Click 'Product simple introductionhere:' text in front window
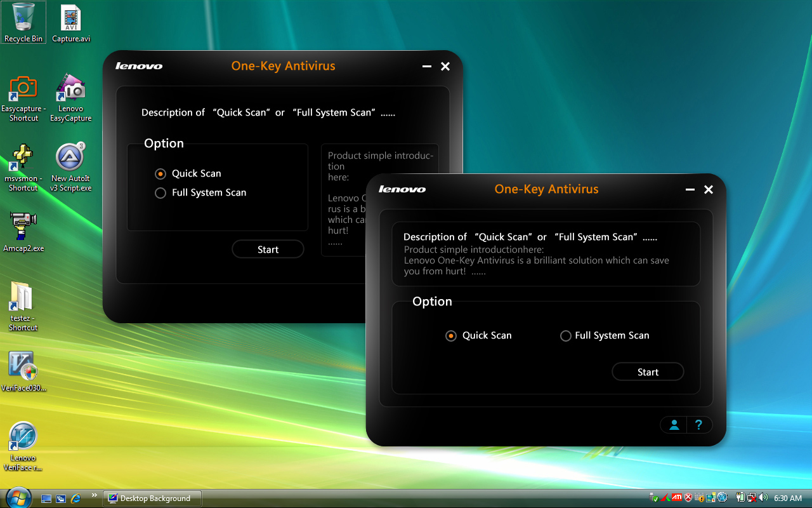812x508 pixels. click(x=474, y=250)
